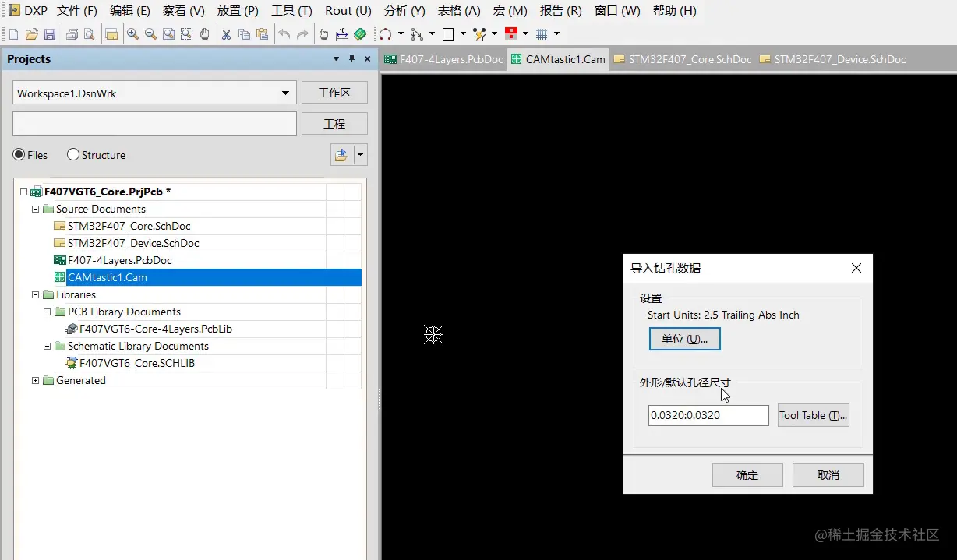Pin the Projects panel with pushpin icon

[x=352, y=59]
